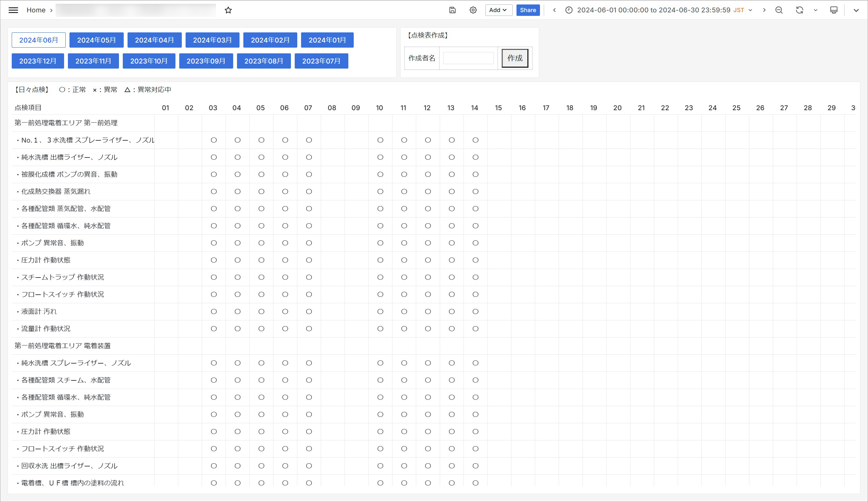The height and width of the screenshot is (502, 868).
Task: Shift time range backward arrow
Action: click(x=554, y=10)
